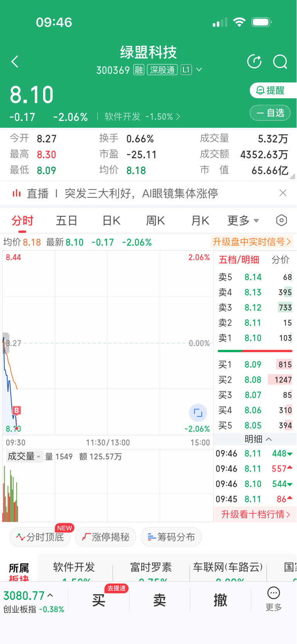297x644 pixels.
Task: Tap the 卖5 8.14 order row
Action: (255, 277)
